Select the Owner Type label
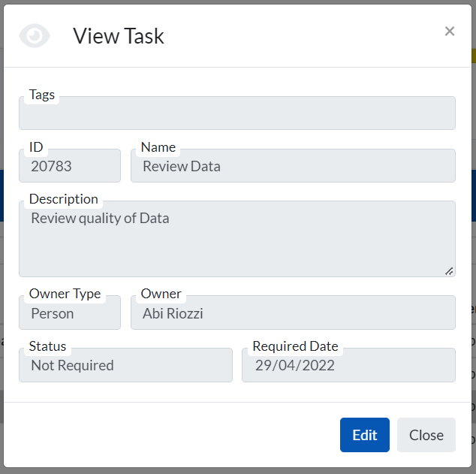The height and width of the screenshot is (474, 476). pos(65,294)
